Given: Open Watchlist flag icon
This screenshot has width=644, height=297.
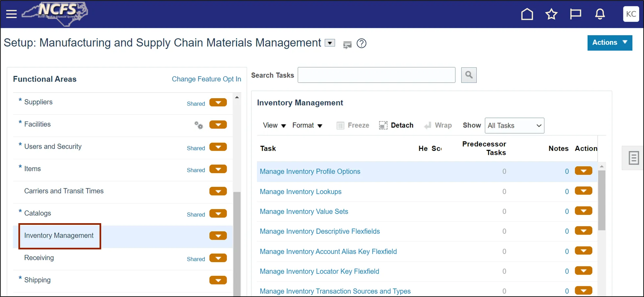Looking at the screenshot, I should (575, 14).
